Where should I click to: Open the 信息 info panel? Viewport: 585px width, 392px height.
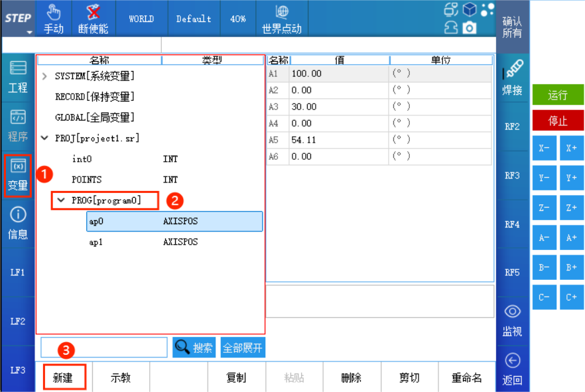tap(18, 223)
